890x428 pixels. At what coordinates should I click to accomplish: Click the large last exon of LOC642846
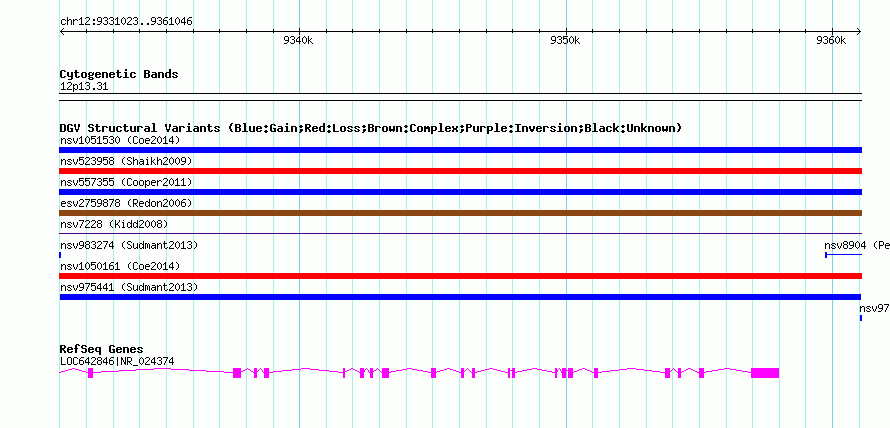pyautogui.click(x=765, y=373)
